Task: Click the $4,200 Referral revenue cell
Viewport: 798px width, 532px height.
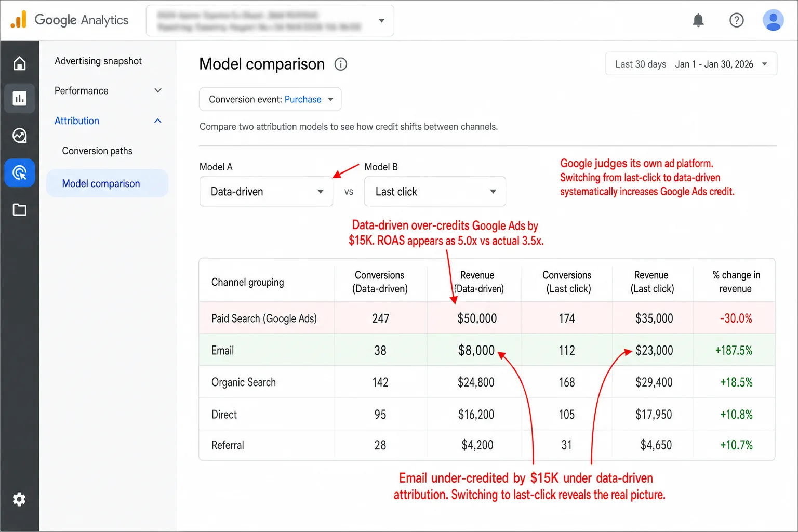Action: 477,445
